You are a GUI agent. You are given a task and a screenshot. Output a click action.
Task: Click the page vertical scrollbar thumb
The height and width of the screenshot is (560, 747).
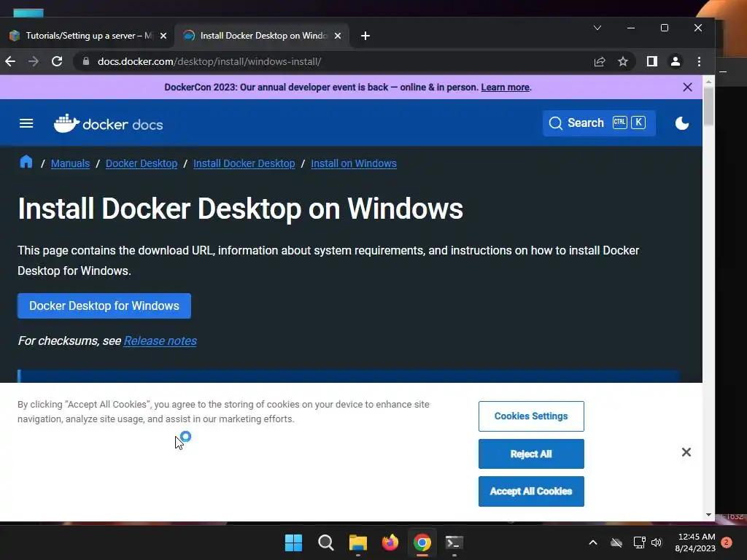tap(708, 107)
